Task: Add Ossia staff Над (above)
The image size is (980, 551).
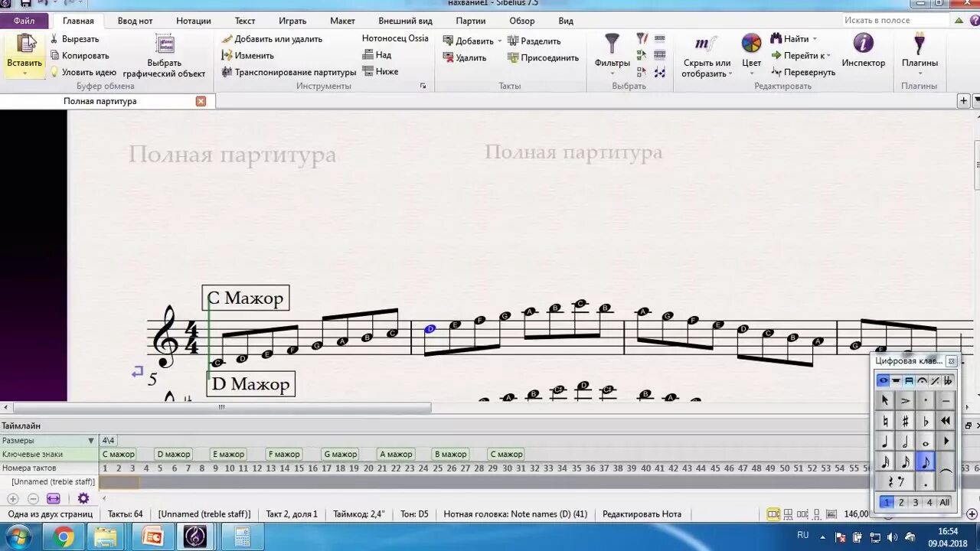Action: pyautogui.click(x=377, y=55)
